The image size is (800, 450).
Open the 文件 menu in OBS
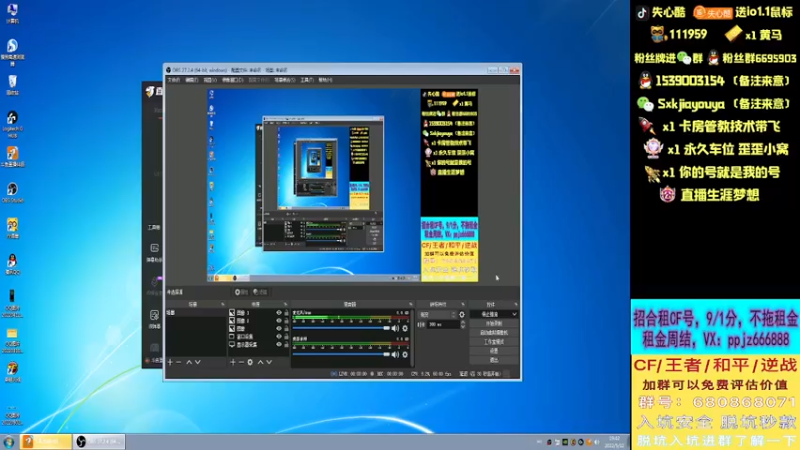click(x=173, y=80)
